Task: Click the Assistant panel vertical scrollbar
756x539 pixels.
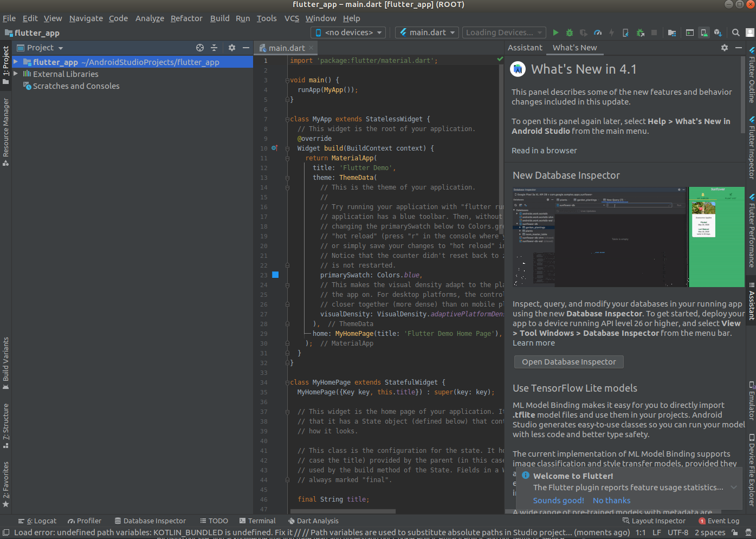Action: click(x=742, y=95)
